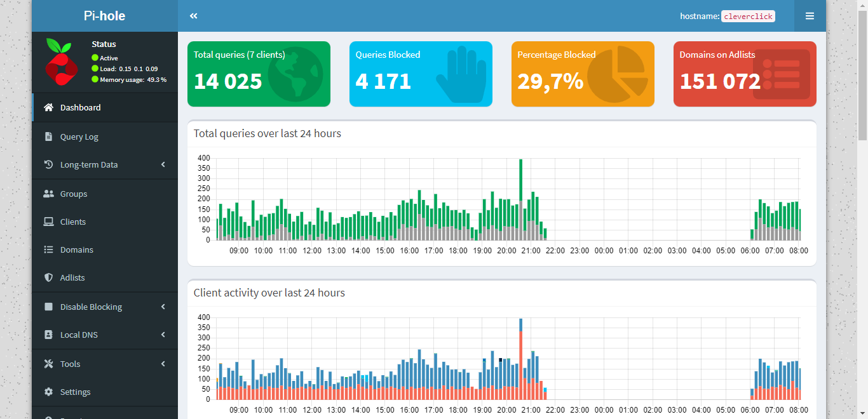Expand the Long-term Data submenu arrow
868x419 pixels.
tap(163, 164)
